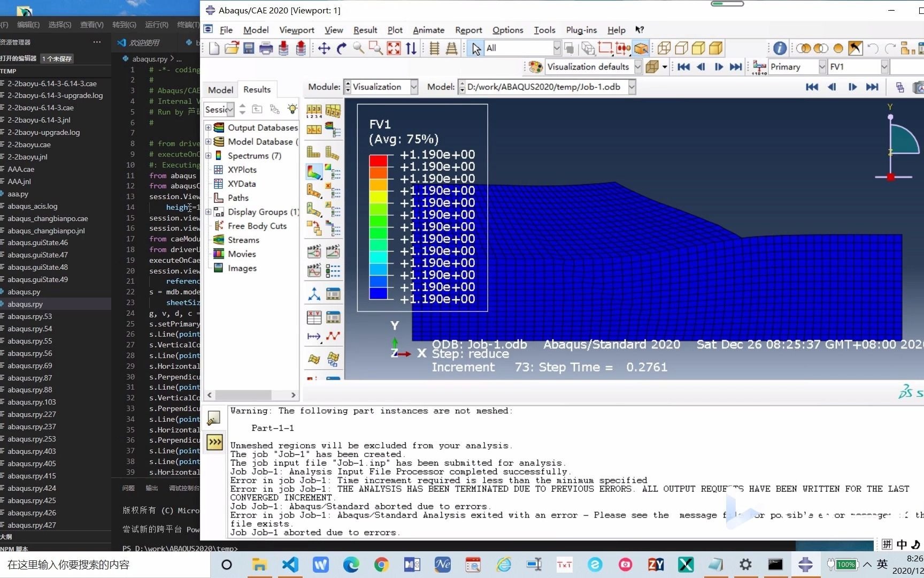Click the Common Options tile icon
The image size is (924, 578).
tap(314, 111)
